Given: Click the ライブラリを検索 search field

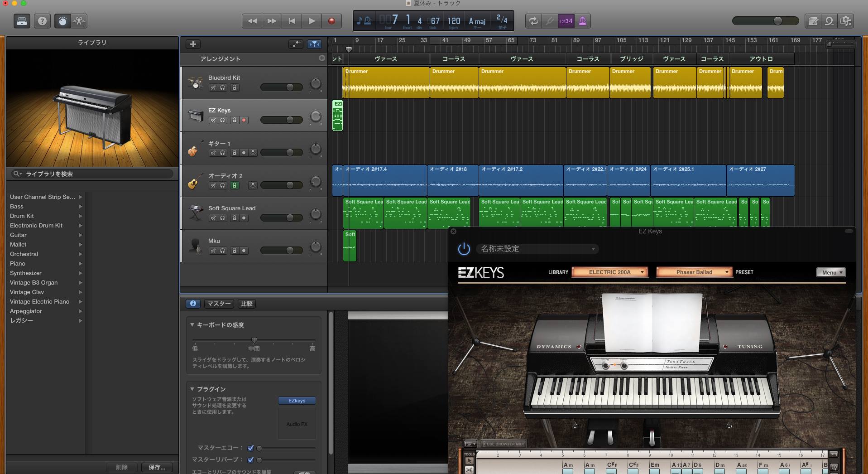Looking at the screenshot, I should [92, 174].
